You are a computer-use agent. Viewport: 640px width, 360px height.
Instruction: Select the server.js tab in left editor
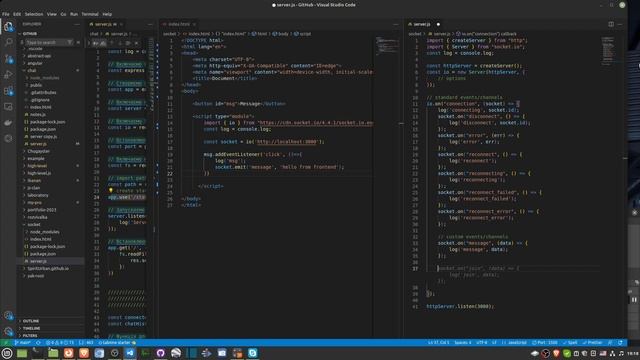(105, 24)
